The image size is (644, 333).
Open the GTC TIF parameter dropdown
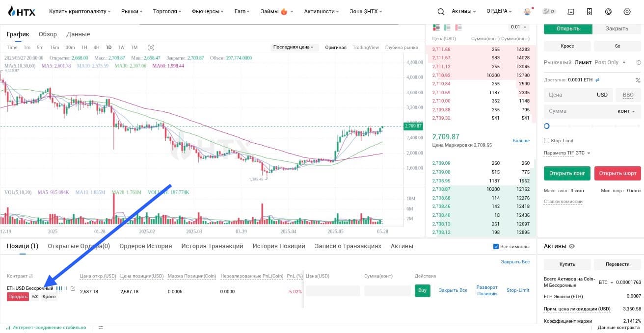(x=583, y=153)
